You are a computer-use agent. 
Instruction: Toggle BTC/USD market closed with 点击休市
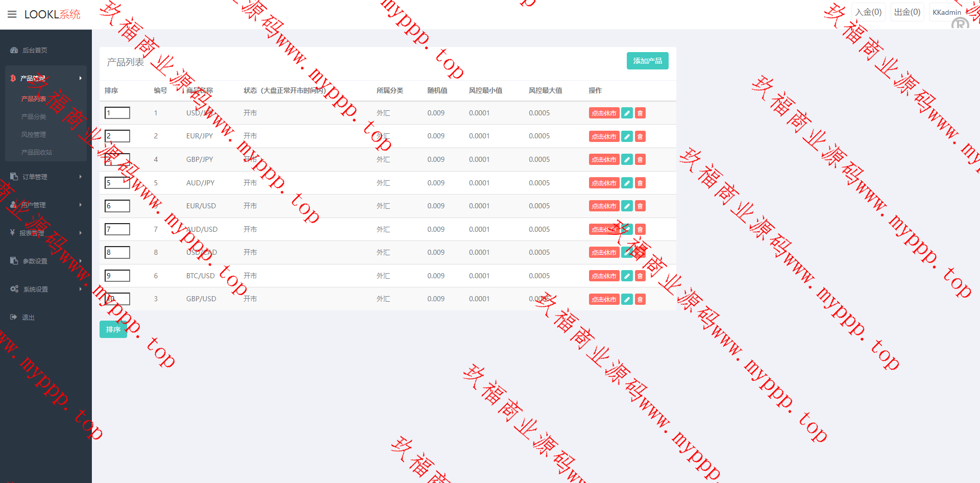click(x=604, y=276)
